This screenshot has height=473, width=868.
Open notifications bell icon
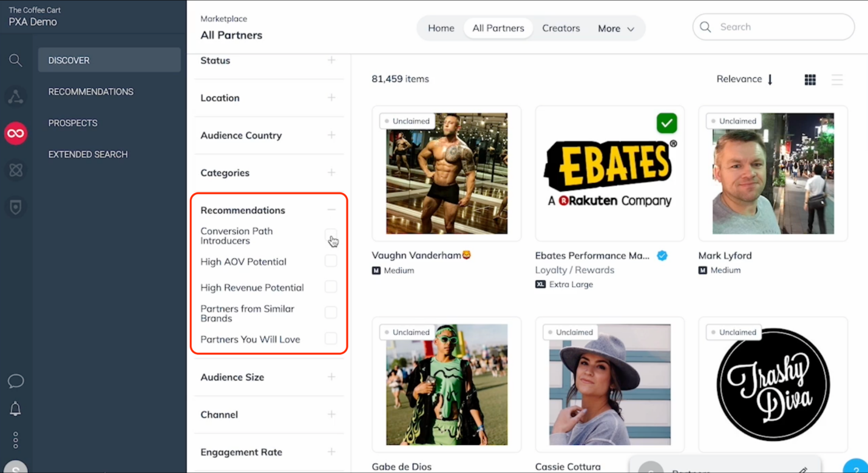coord(16,409)
